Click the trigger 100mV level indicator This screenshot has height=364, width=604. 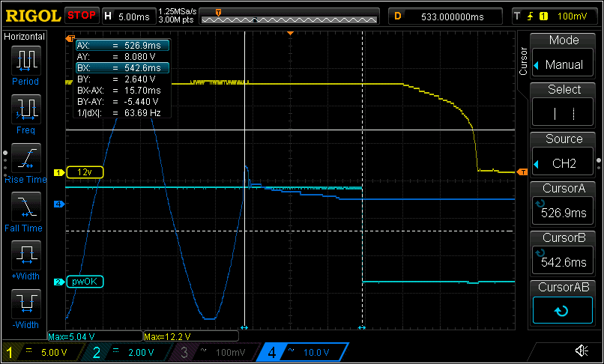pos(572,16)
